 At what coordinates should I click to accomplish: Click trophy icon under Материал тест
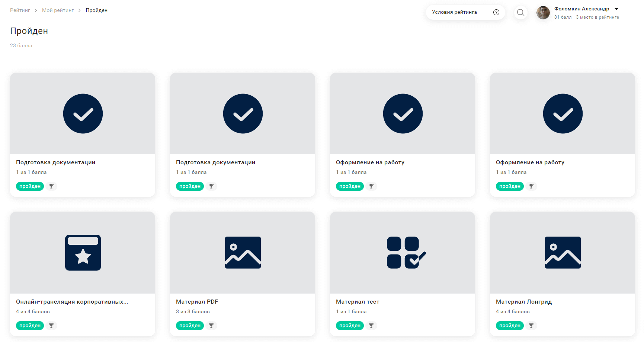coord(371,326)
